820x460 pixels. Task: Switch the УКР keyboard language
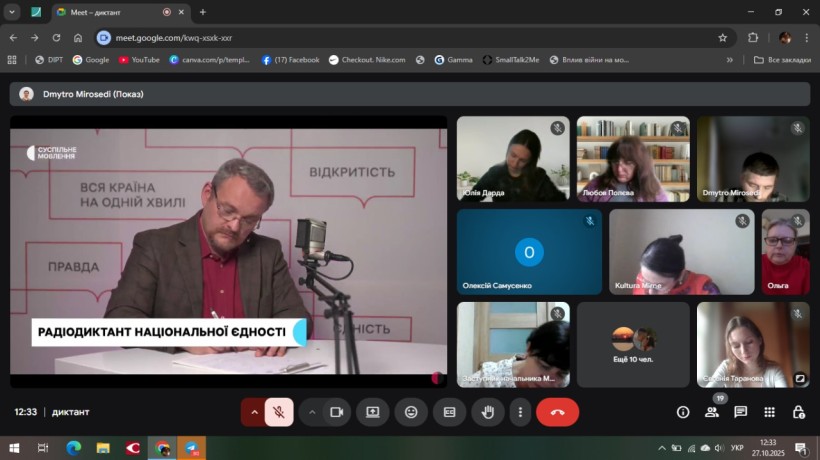click(737, 448)
